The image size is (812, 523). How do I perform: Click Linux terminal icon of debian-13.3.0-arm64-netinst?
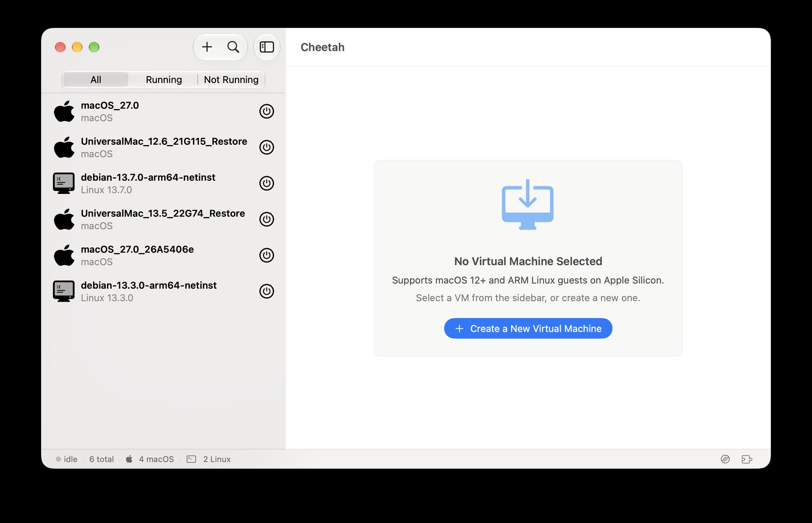point(64,291)
